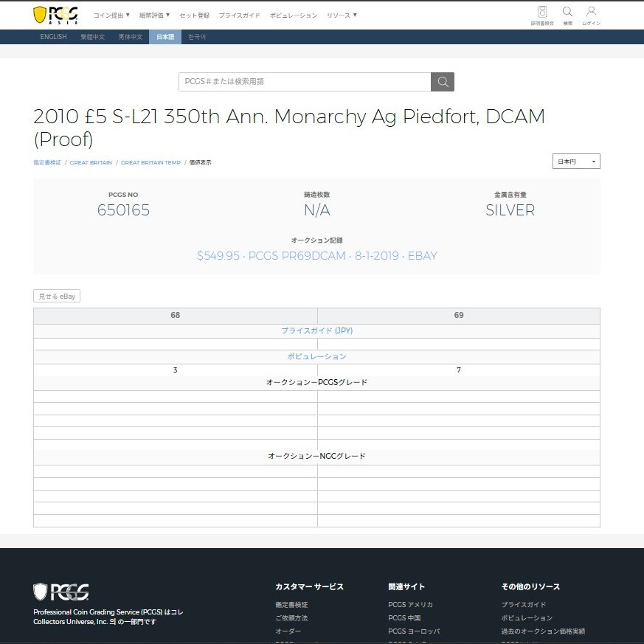The width and height of the screenshot is (644, 644).
Task: Open footer ご依頼方法 link
Action: tap(291, 617)
